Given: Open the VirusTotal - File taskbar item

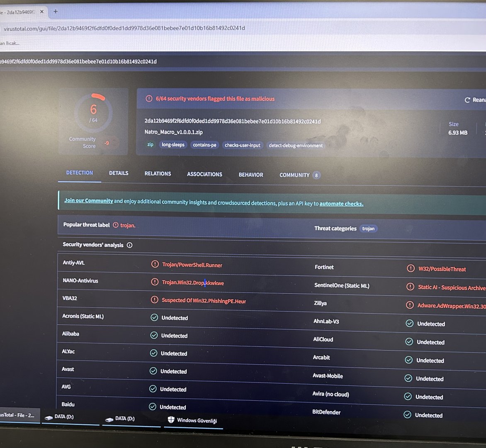Looking at the screenshot, I should tap(19, 415).
